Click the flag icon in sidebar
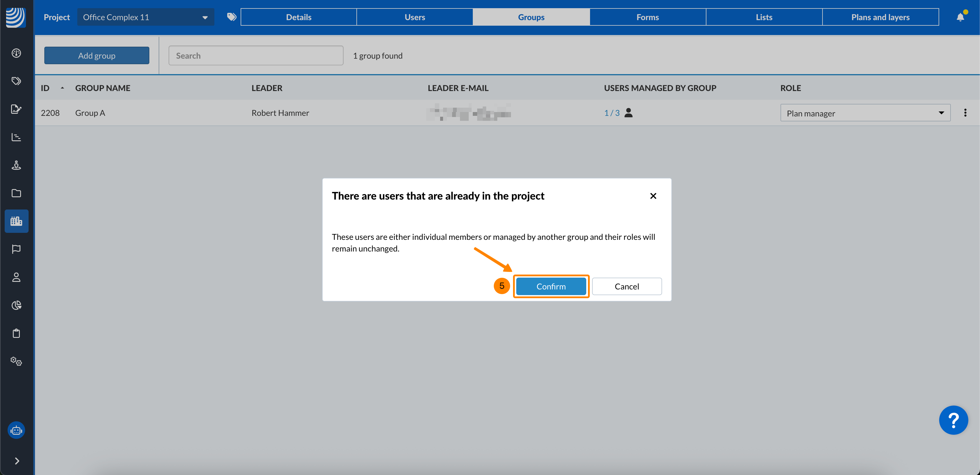This screenshot has width=980, height=475. [x=16, y=249]
